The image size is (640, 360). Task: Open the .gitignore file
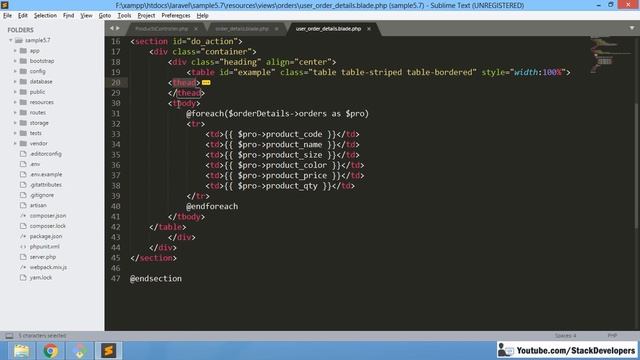[42, 195]
